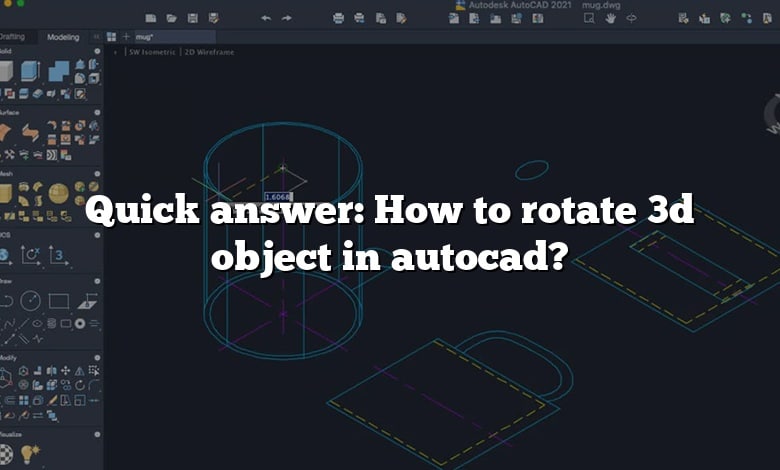Open the 2D Wireframe visual style dropdown
This screenshot has height=470, width=780.
(208, 52)
